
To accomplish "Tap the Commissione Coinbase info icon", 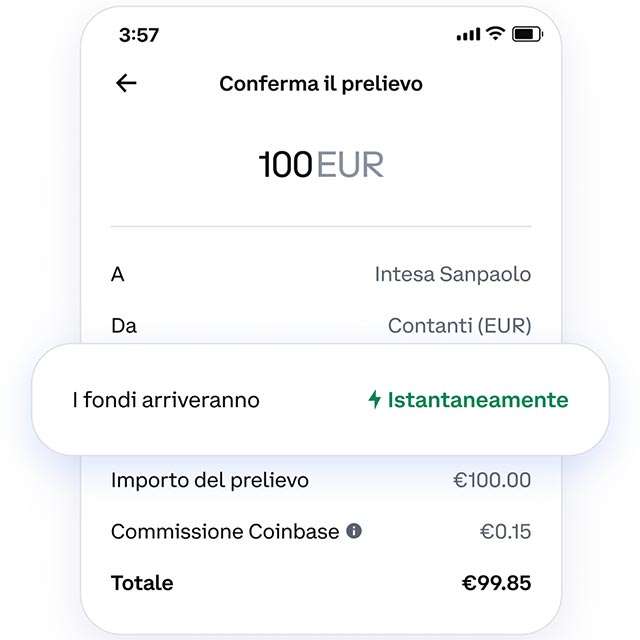I will tap(354, 532).
